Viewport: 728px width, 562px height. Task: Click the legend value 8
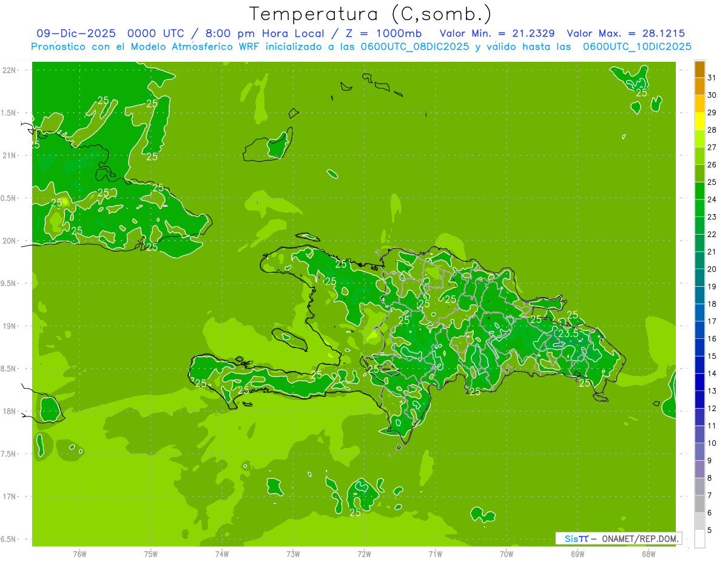[x=709, y=478]
